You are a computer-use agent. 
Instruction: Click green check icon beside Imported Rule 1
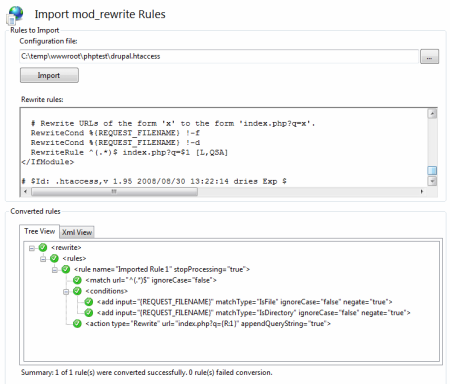(66, 269)
